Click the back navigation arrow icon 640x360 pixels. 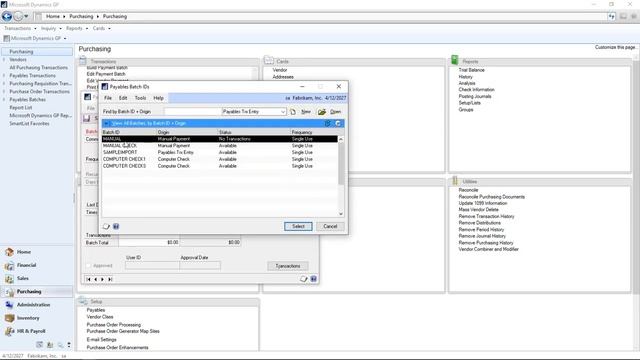7,16
